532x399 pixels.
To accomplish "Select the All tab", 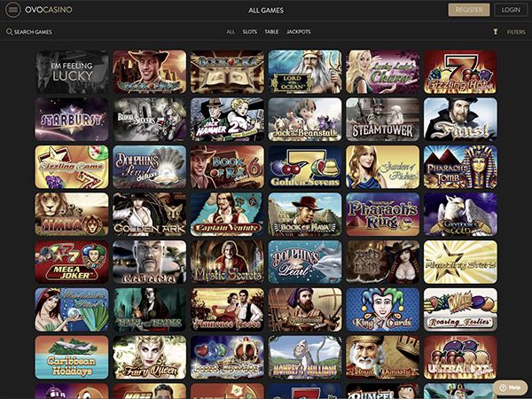I will 231,32.
